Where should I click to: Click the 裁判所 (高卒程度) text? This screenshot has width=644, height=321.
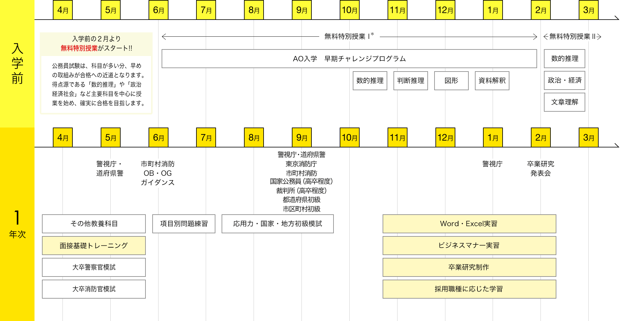[301, 190]
